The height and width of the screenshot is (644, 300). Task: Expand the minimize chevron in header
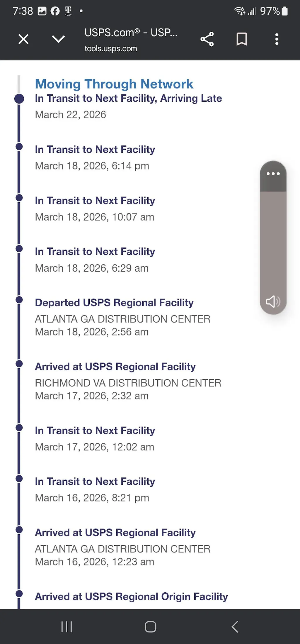pyautogui.click(x=58, y=39)
